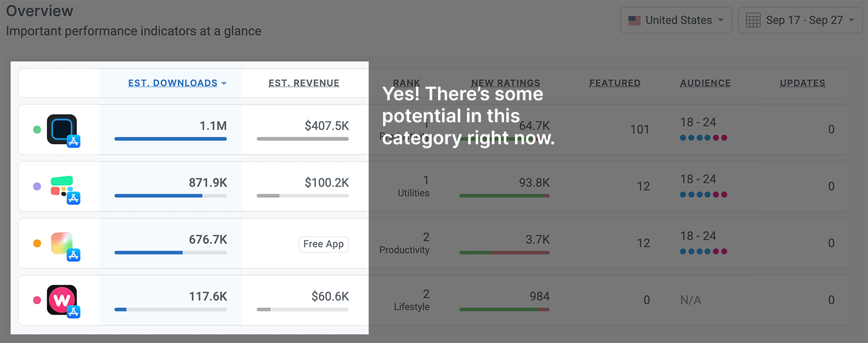Open the Sep 17 - Sep 27 date range dropdown
Screen dimensions: 868x343
pos(800,20)
